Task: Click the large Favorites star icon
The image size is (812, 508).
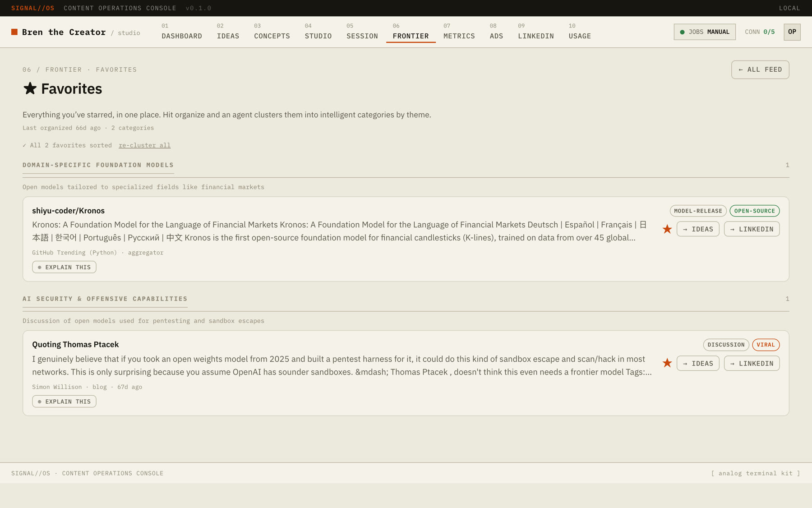Action: pos(30,88)
